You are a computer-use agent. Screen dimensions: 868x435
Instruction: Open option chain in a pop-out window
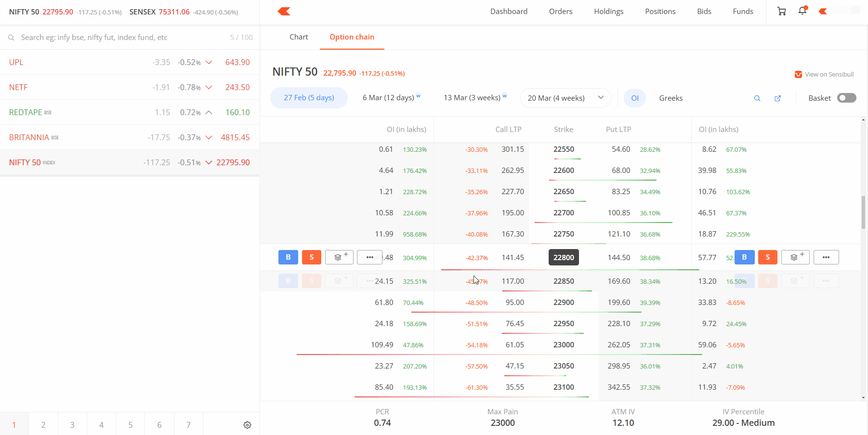coord(777,98)
